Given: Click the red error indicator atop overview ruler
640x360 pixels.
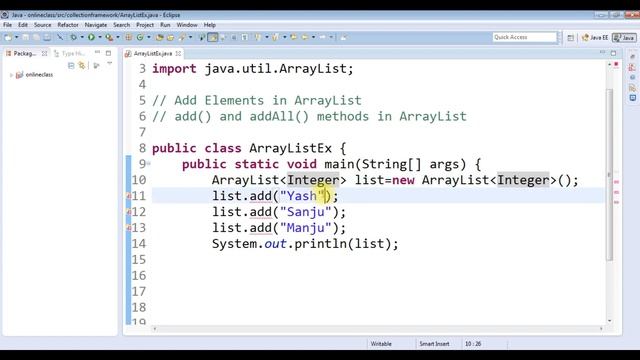Looking at the screenshot, I should pos(616,64).
